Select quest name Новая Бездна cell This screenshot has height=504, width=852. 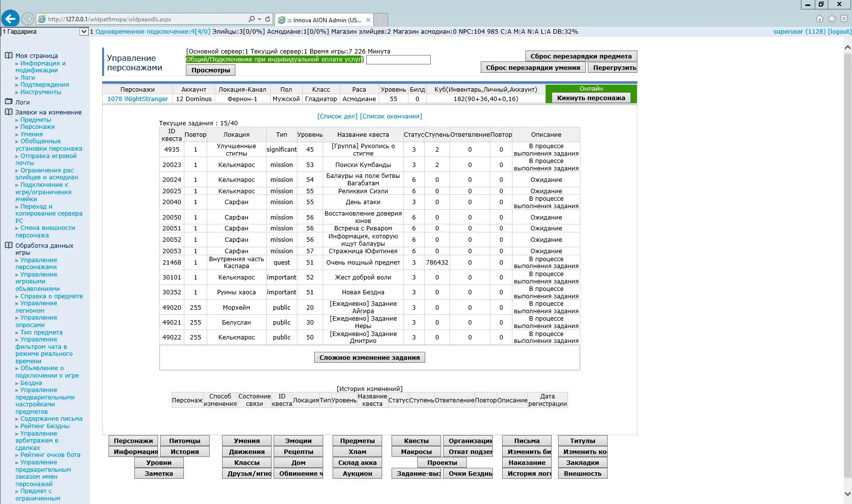(x=363, y=292)
